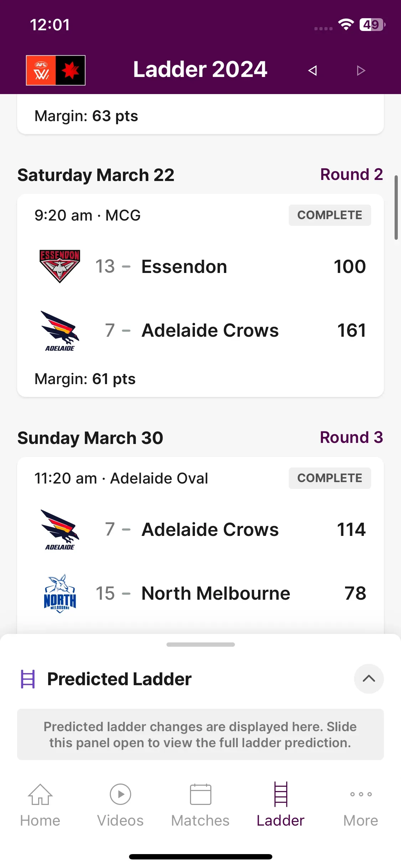This screenshot has height=868, width=401.
Task: Tap the AFLW league switcher logo
Action: click(x=56, y=70)
